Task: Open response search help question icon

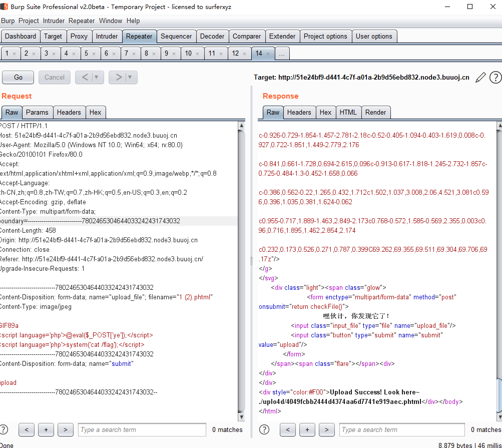Action: click(264, 429)
